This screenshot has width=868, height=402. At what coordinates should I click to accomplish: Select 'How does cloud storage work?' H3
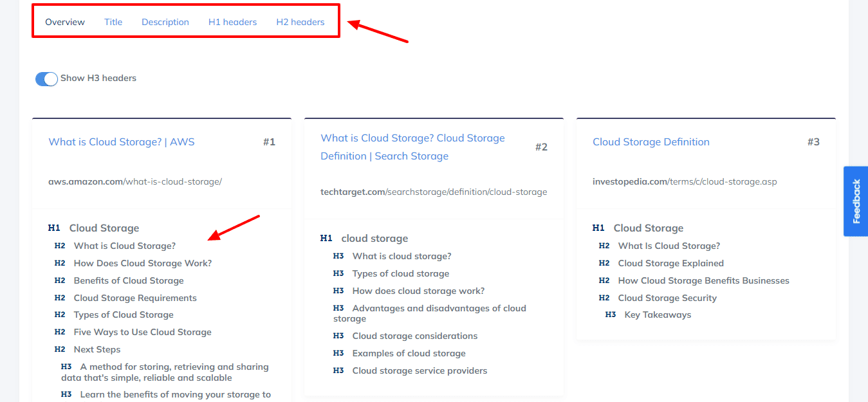[418, 291]
